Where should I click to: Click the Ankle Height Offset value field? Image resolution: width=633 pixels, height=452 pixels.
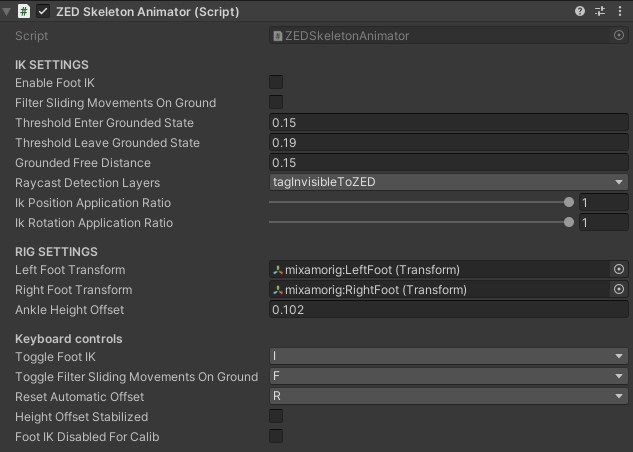point(448,310)
